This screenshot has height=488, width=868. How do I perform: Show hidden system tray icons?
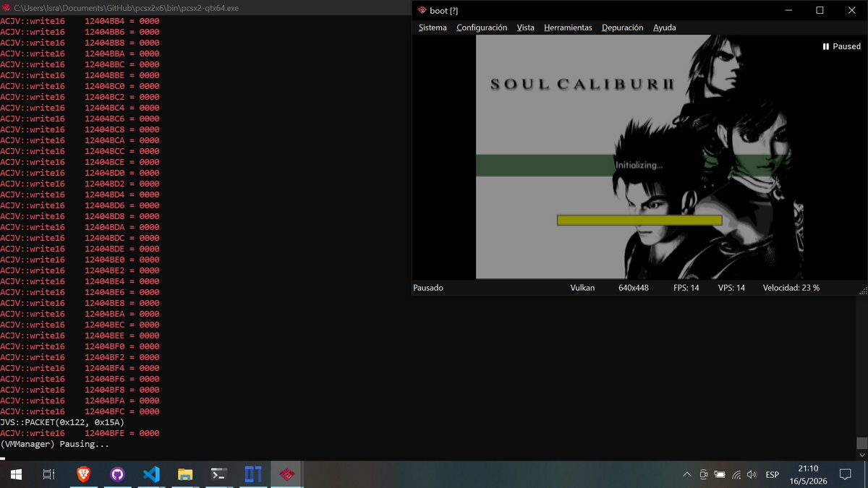[686, 474]
